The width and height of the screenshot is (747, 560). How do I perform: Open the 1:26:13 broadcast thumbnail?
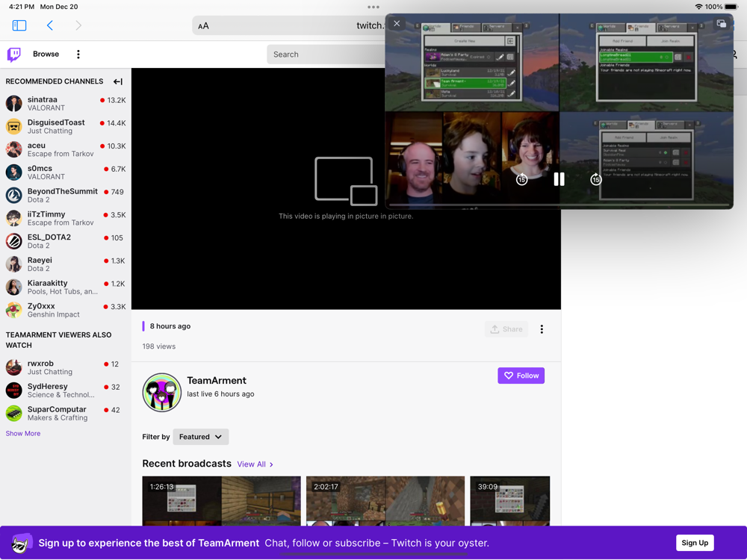[222, 501]
